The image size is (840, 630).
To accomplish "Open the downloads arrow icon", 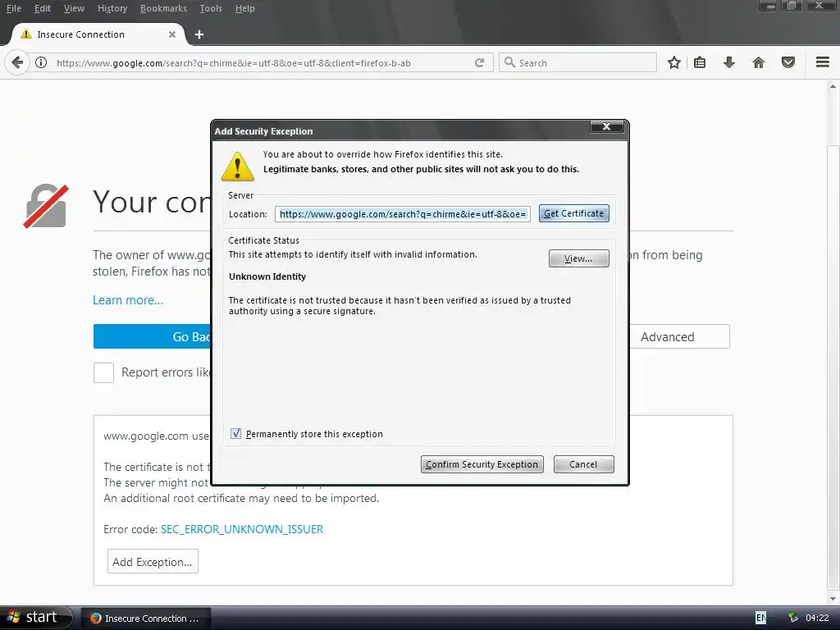I will point(729,62).
